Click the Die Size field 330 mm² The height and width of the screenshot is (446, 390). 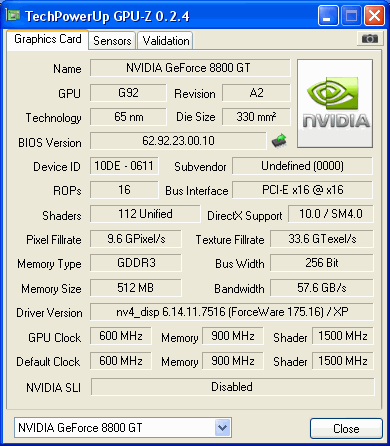256,117
